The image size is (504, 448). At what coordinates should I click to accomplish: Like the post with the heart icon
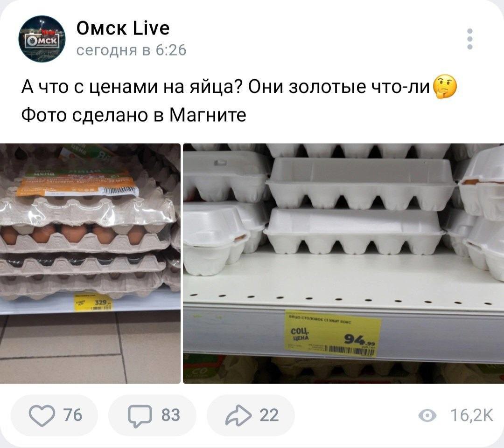(x=42, y=415)
